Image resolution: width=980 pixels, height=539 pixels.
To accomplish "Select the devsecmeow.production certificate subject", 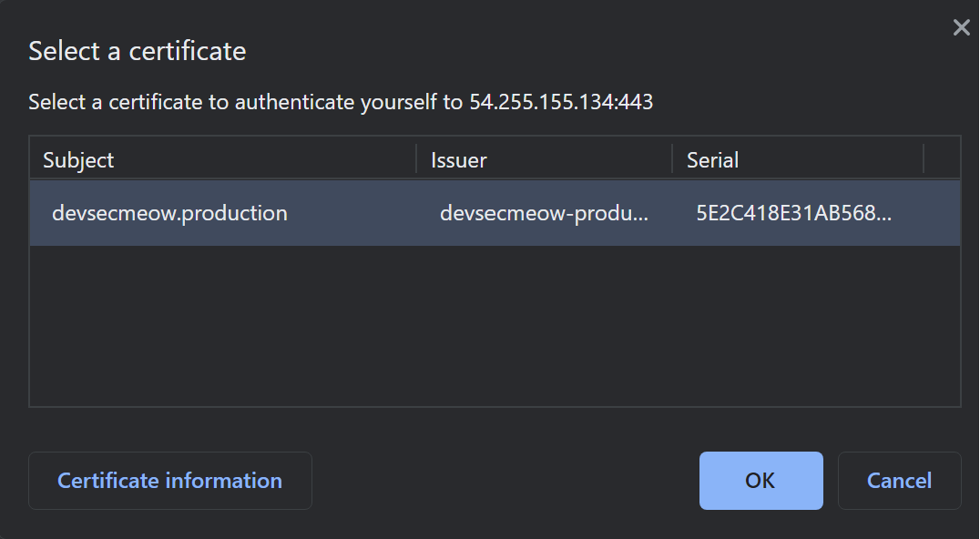I will click(x=170, y=213).
